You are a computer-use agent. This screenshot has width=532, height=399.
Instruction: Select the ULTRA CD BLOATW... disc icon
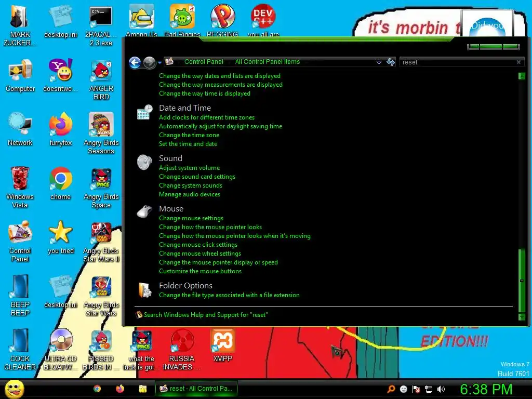(61, 350)
